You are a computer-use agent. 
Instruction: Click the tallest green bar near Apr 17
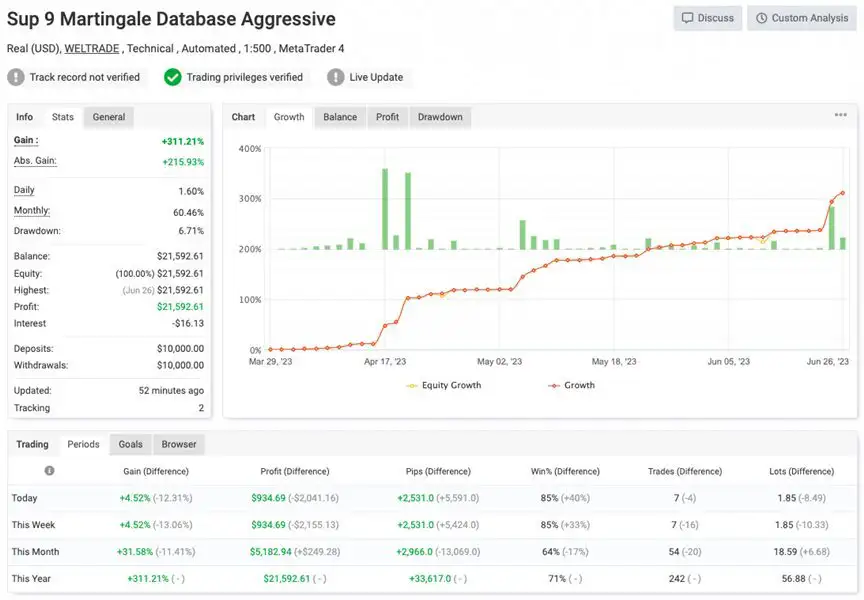click(385, 209)
